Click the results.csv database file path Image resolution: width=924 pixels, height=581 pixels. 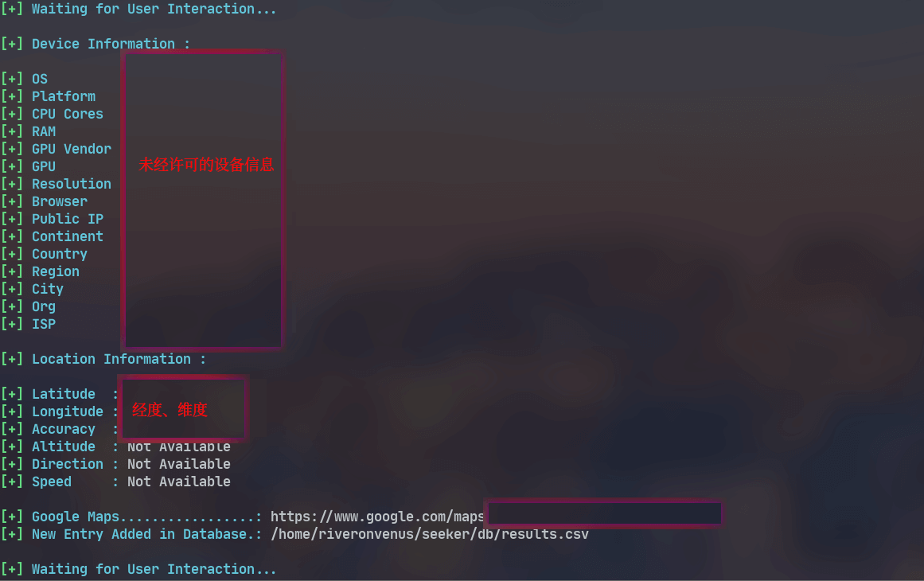click(429, 534)
